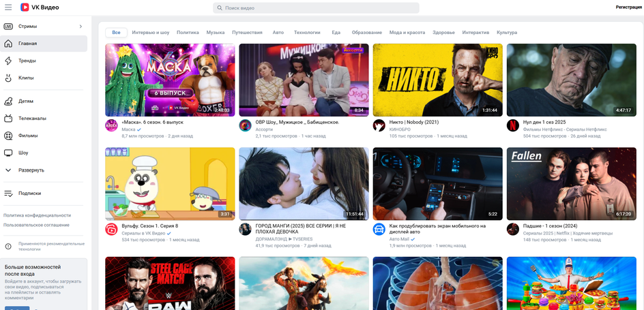Select the Политика tab
644x310 pixels.
pyautogui.click(x=188, y=33)
